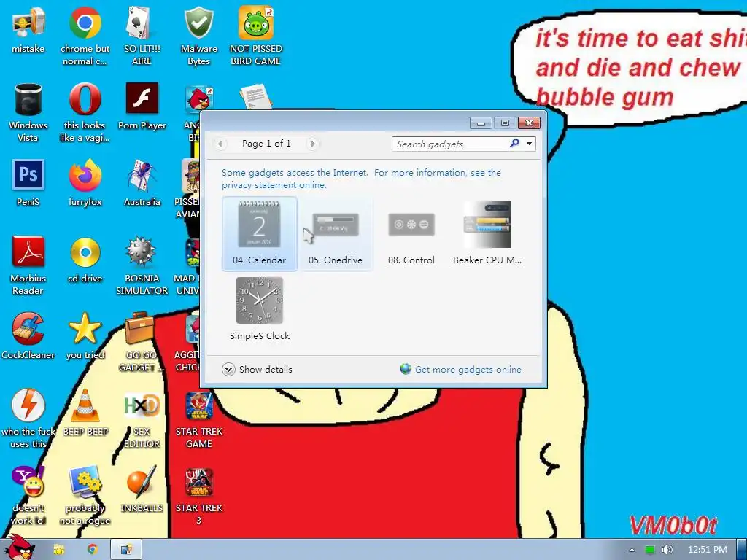Viewport: 747px width, 560px height.
Task: Open the volume speaker tray icon
Action: click(667, 550)
